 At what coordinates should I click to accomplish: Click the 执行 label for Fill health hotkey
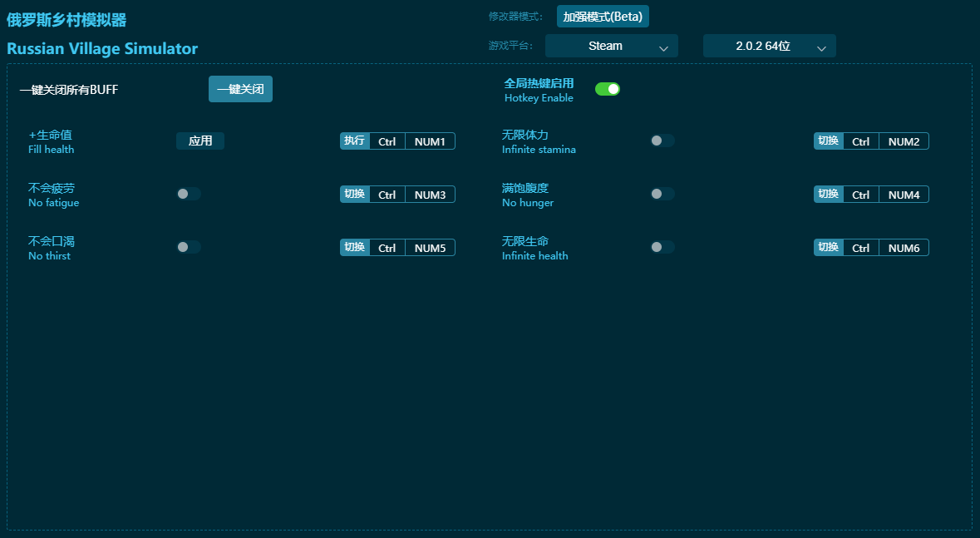tap(355, 141)
